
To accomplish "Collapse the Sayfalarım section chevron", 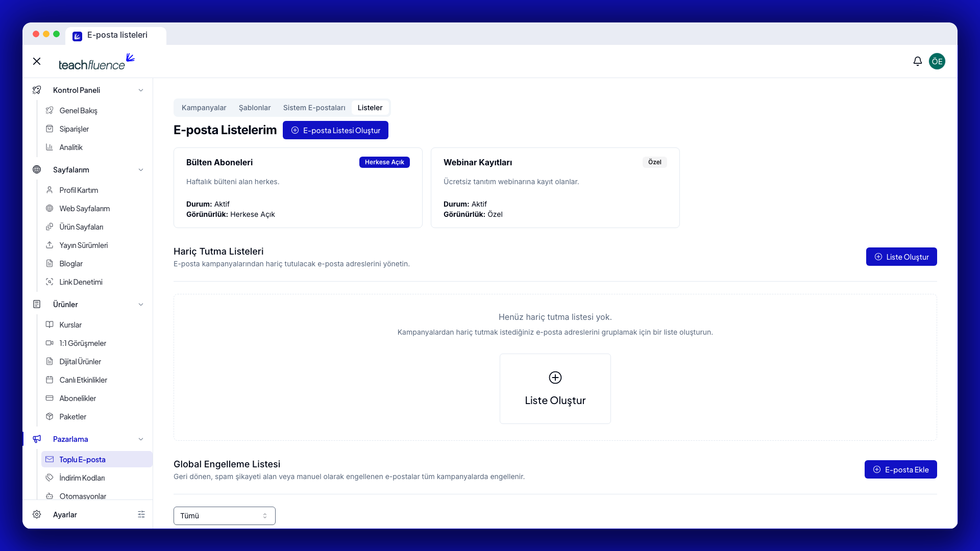I will point(141,170).
